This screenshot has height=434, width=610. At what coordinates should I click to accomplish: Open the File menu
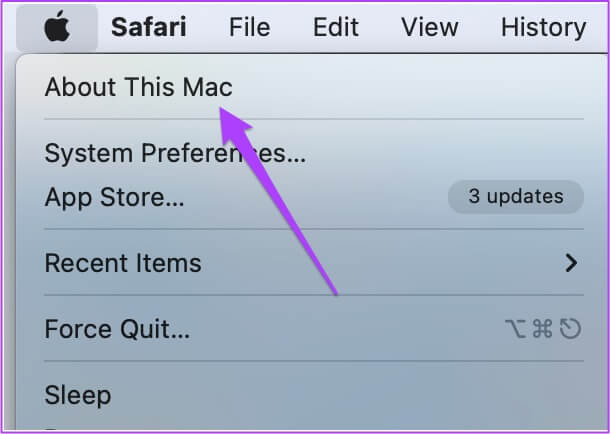tap(249, 27)
